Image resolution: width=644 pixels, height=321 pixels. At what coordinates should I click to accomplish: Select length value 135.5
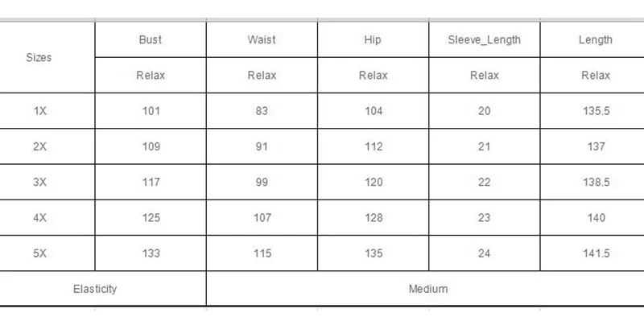click(596, 111)
